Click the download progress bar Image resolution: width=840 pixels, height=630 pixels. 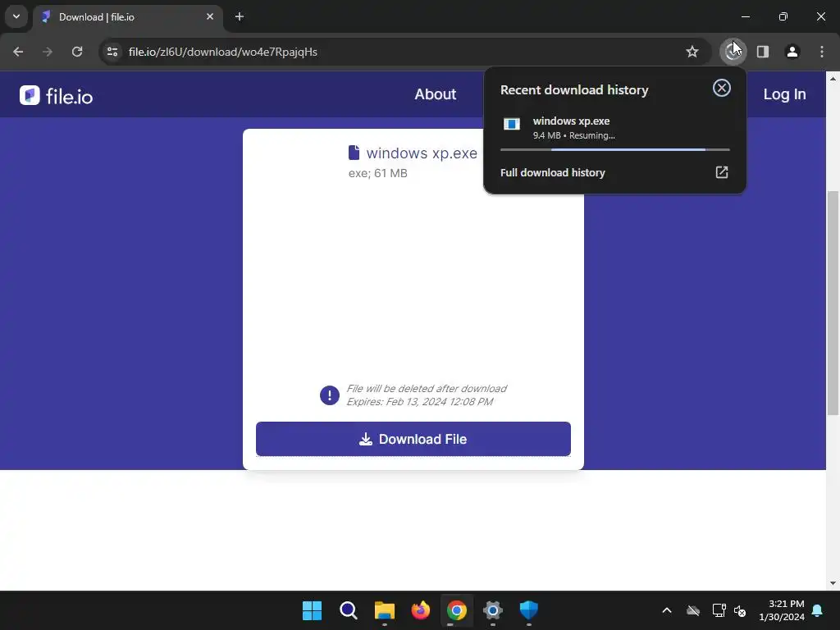614,149
